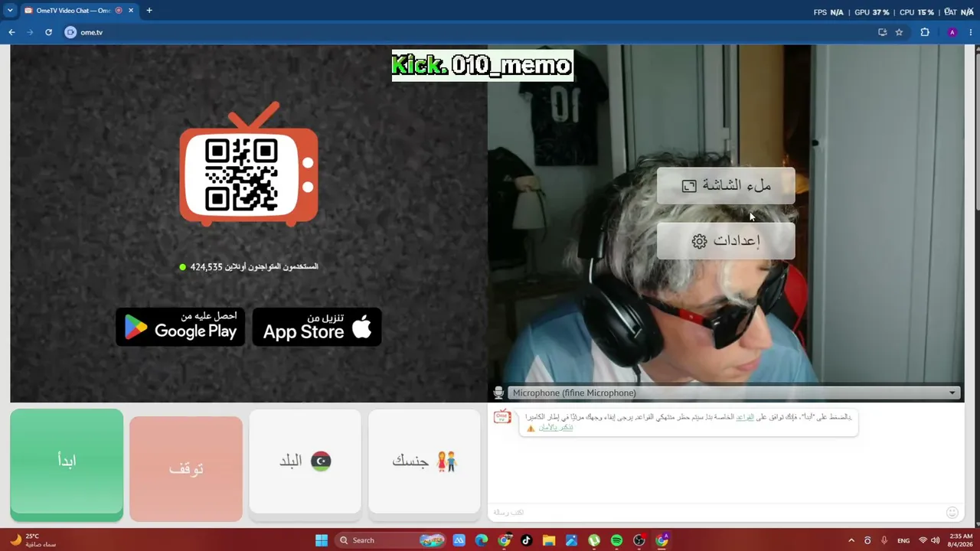Open the browser profile avatar
980x551 pixels.
click(x=952, y=32)
